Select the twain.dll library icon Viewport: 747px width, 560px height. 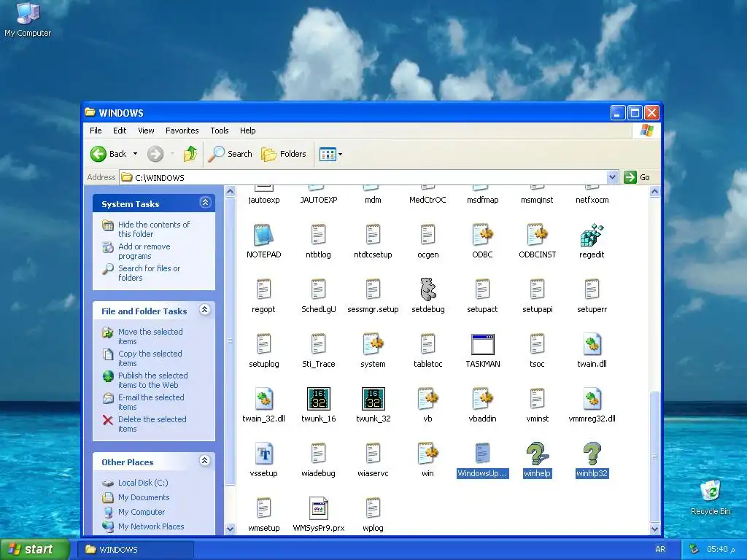[592, 344]
